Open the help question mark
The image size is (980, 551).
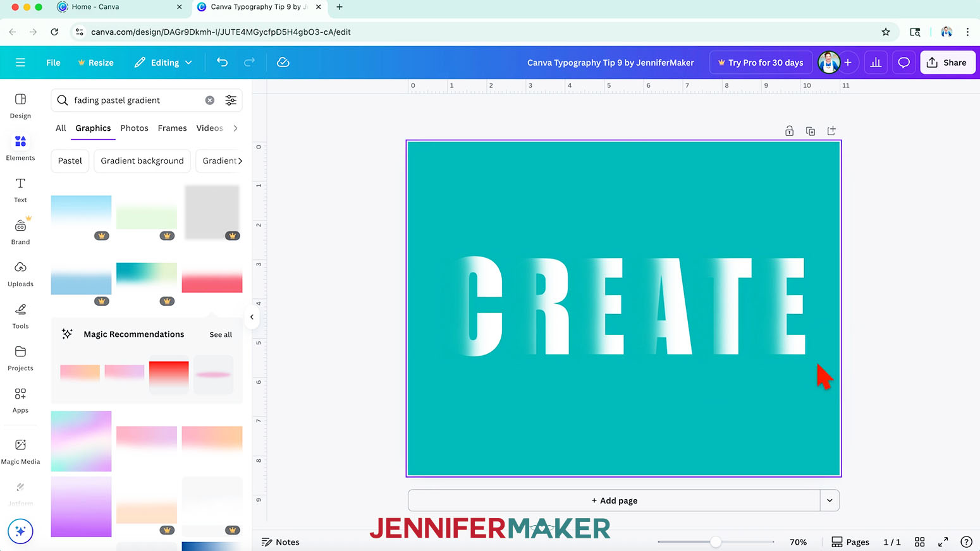click(966, 542)
